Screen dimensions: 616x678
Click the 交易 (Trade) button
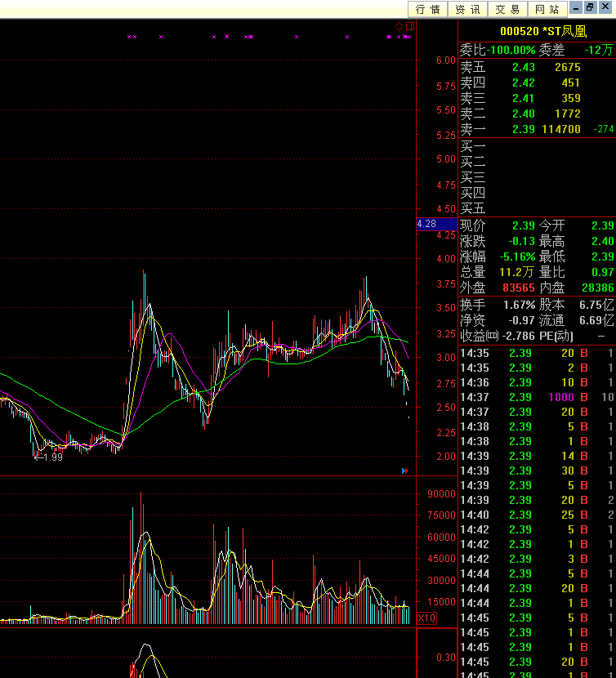507,9
